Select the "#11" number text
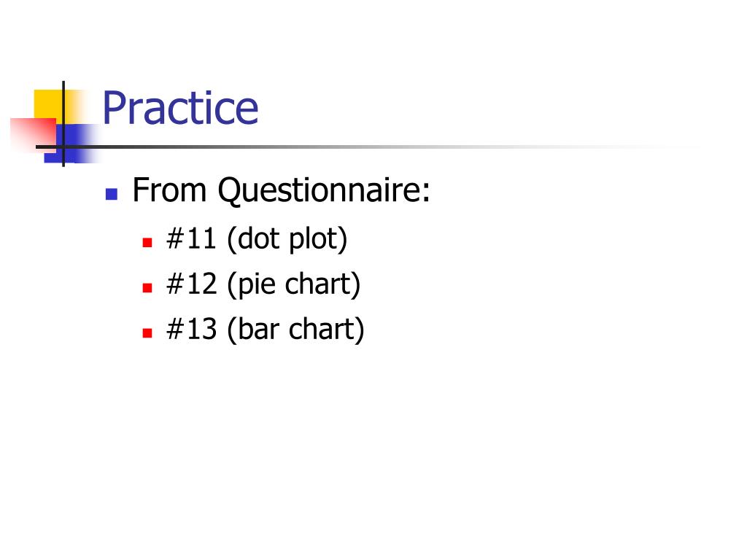 pyautogui.click(x=192, y=238)
